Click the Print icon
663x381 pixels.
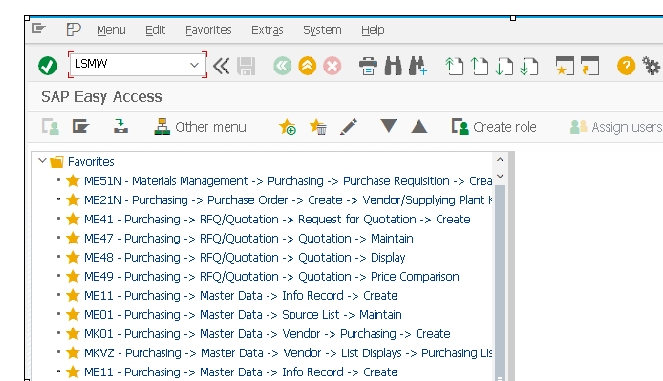point(367,66)
